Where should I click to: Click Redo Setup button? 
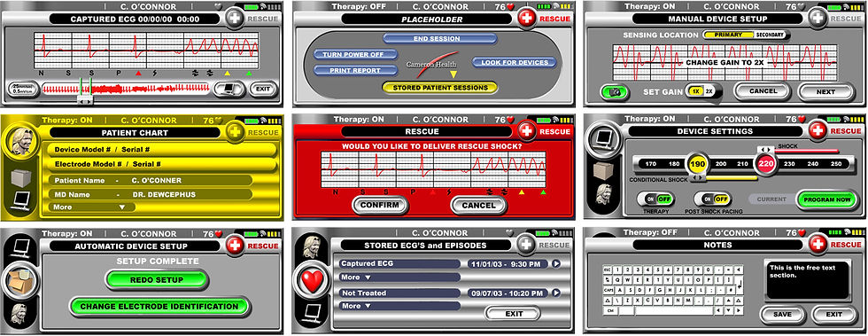pyautogui.click(x=156, y=280)
